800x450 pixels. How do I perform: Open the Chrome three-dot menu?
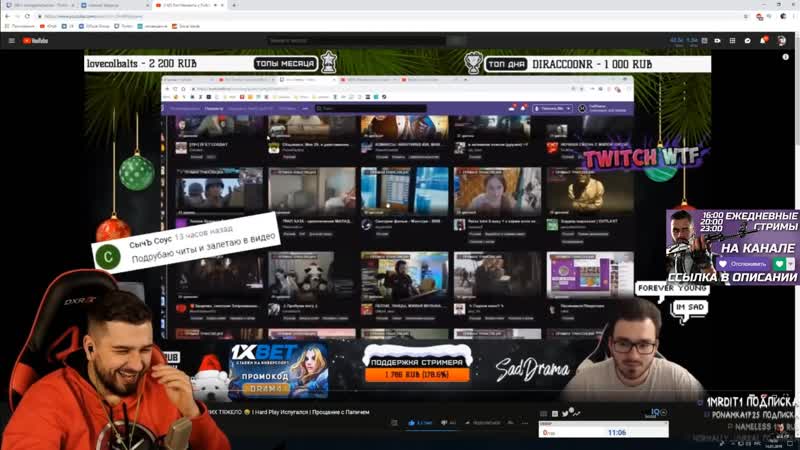coord(795,16)
